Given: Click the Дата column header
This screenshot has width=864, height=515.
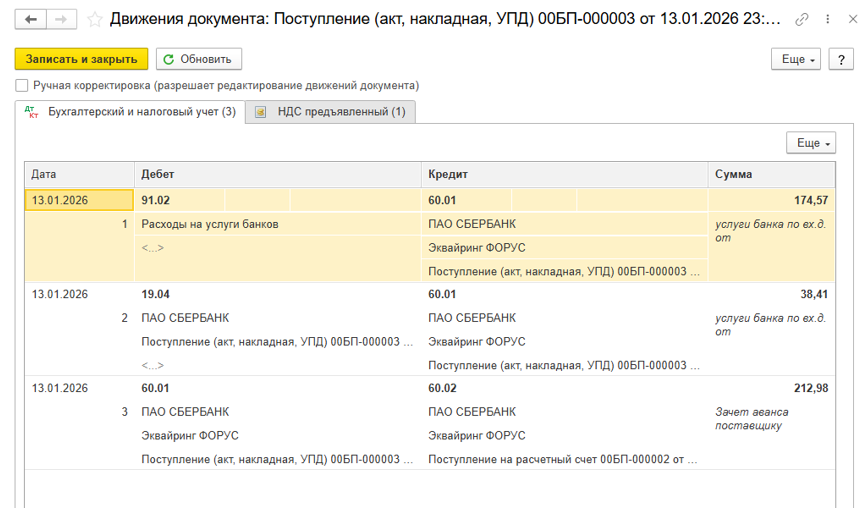Looking at the screenshot, I should [44, 174].
